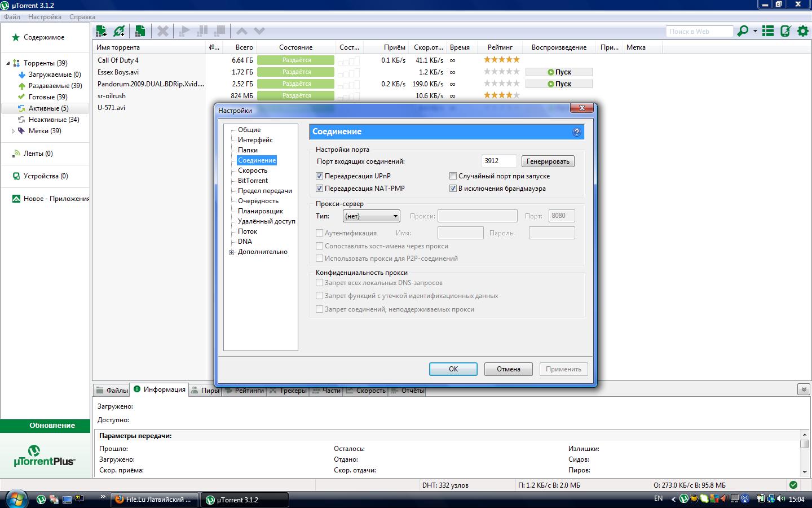Click the Ленты RSS feed icon
The image size is (812, 508).
pyautogui.click(x=16, y=154)
